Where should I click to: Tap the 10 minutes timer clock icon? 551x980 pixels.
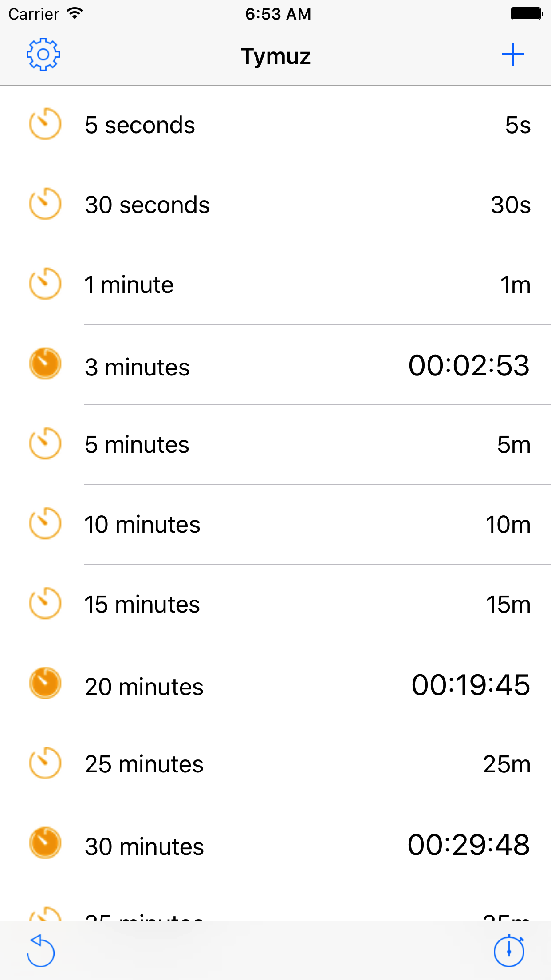pyautogui.click(x=45, y=523)
